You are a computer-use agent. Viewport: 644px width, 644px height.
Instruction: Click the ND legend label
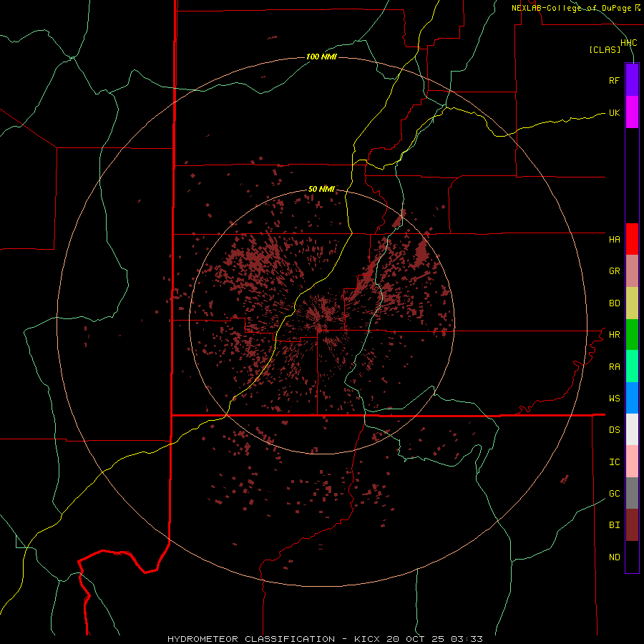coord(615,557)
